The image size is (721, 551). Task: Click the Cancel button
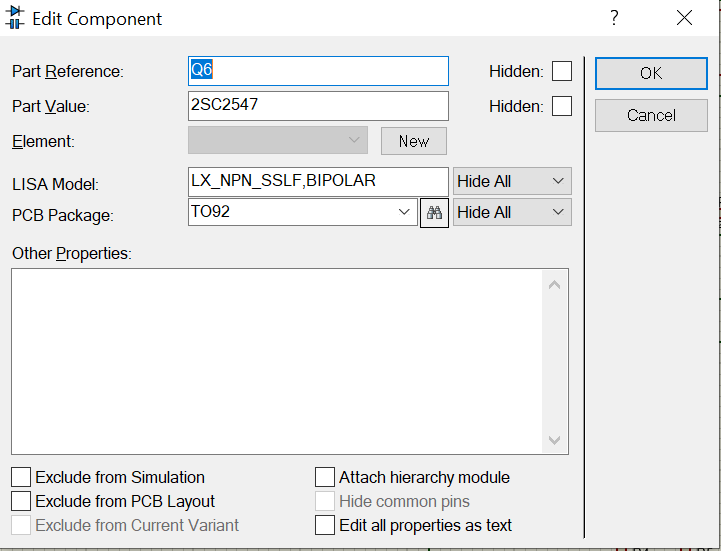pyautogui.click(x=651, y=115)
